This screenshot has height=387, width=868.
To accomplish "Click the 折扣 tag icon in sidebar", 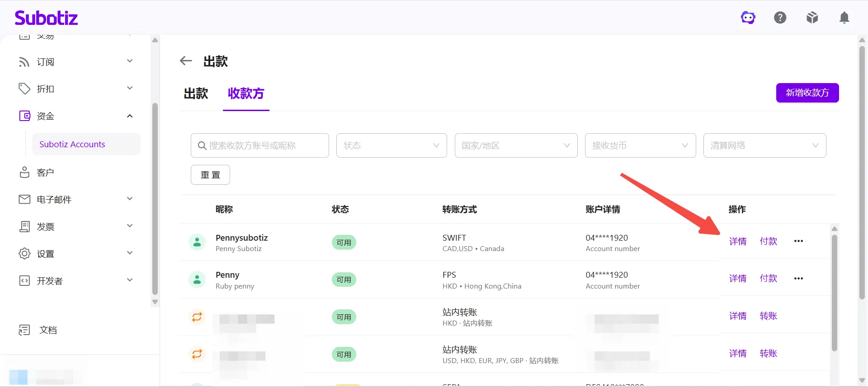I will coord(24,89).
